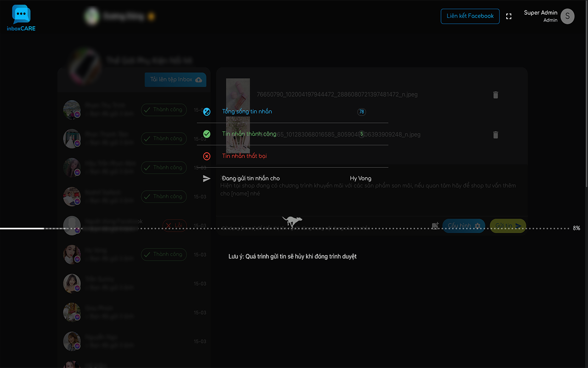Open fullscreen mode via expand icon

coord(509,16)
